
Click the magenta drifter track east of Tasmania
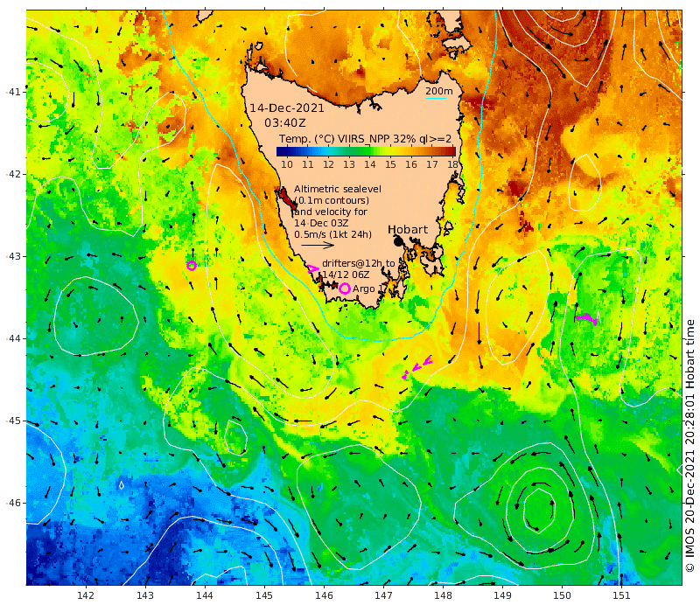pyautogui.click(x=587, y=318)
